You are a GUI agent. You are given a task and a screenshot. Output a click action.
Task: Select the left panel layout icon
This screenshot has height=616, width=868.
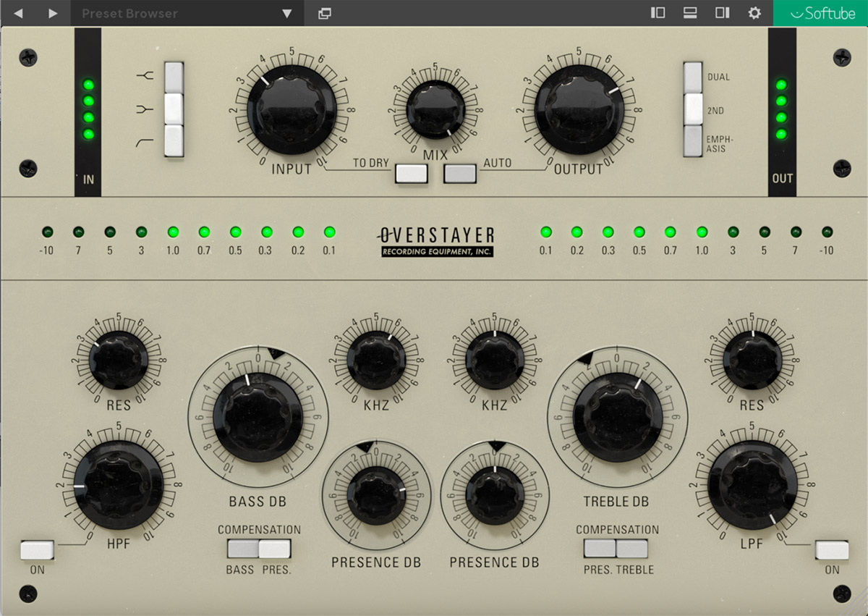[658, 12]
